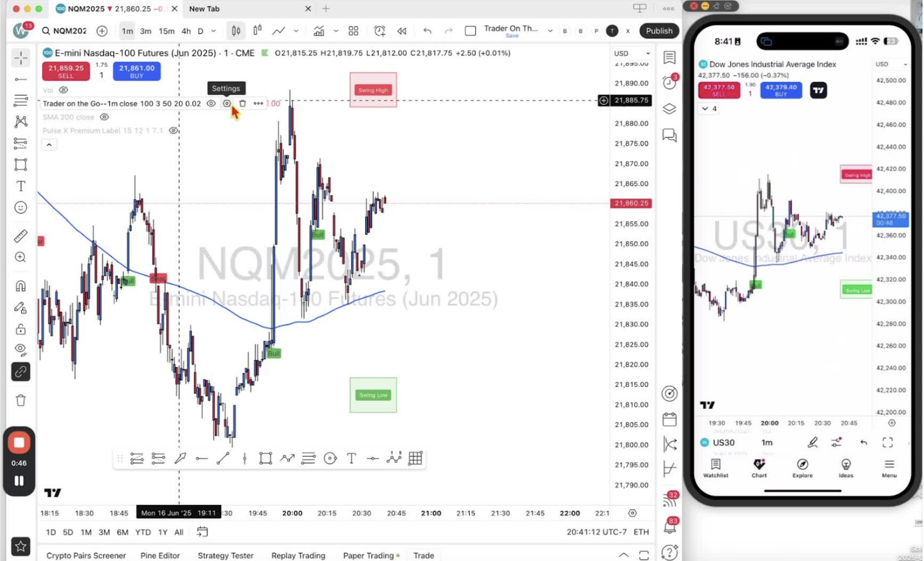Open chart type dropdown arrow
The height and width of the screenshot is (561, 924).
pos(296,31)
